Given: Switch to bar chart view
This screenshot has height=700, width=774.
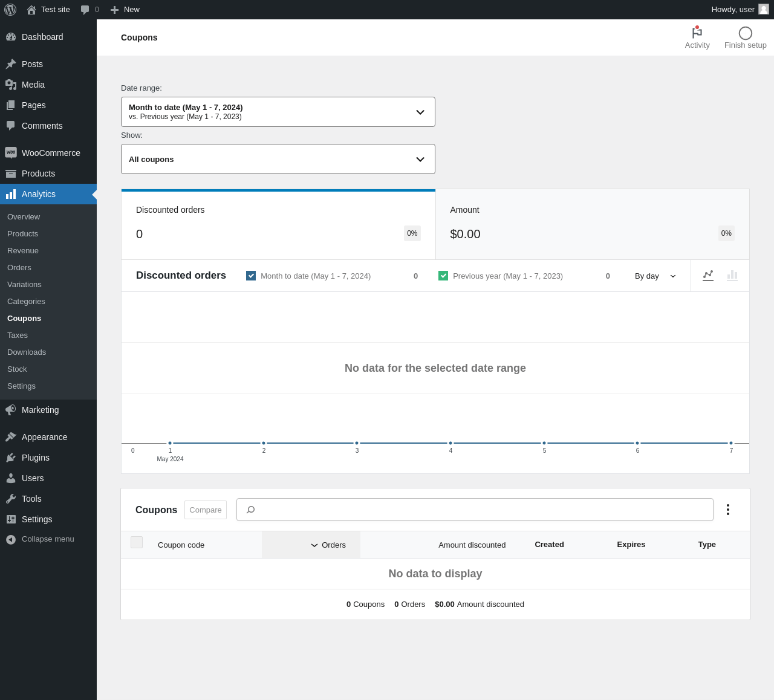Looking at the screenshot, I should [x=732, y=276].
